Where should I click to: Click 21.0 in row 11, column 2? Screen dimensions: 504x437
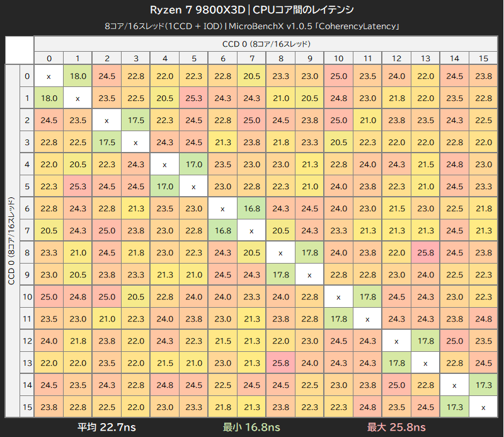click(106, 319)
